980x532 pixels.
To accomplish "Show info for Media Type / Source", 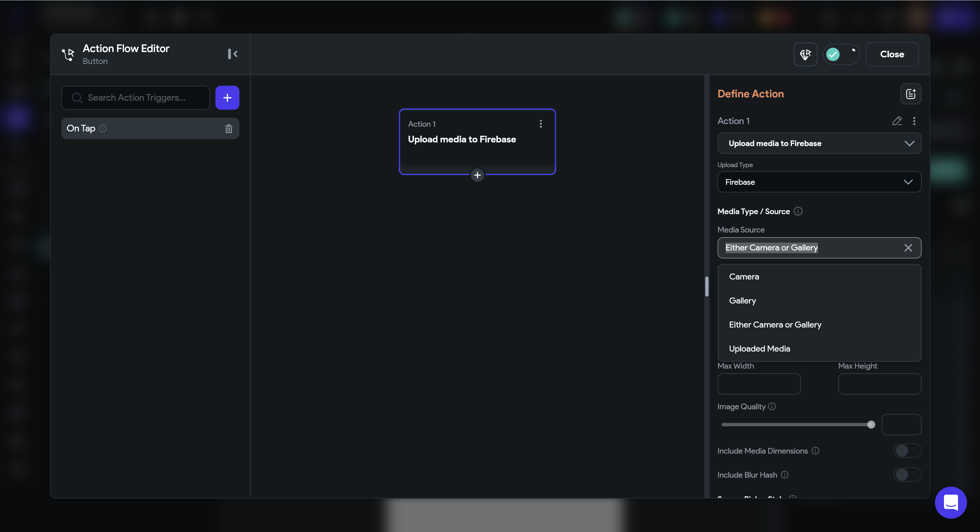I will [798, 211].
